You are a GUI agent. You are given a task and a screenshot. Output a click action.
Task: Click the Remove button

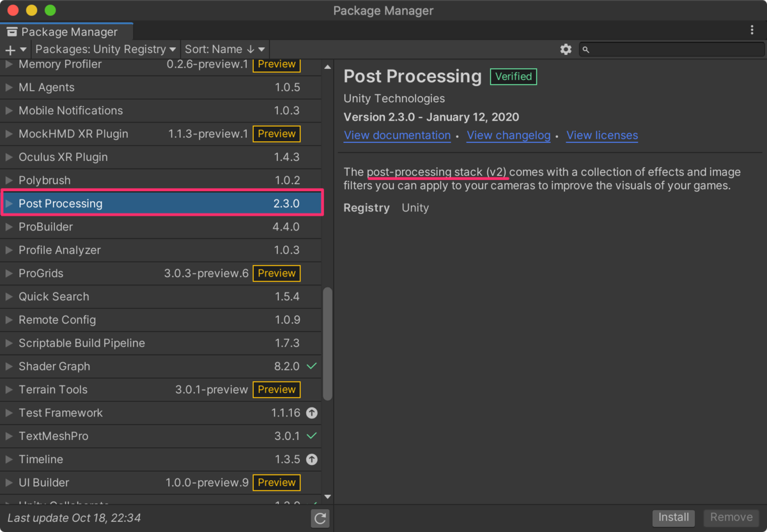[x=731, y=517]
